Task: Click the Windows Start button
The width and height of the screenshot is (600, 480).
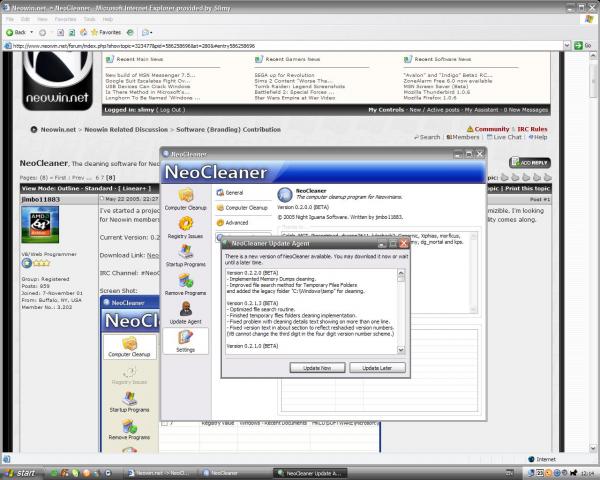Action: (21, 473)
